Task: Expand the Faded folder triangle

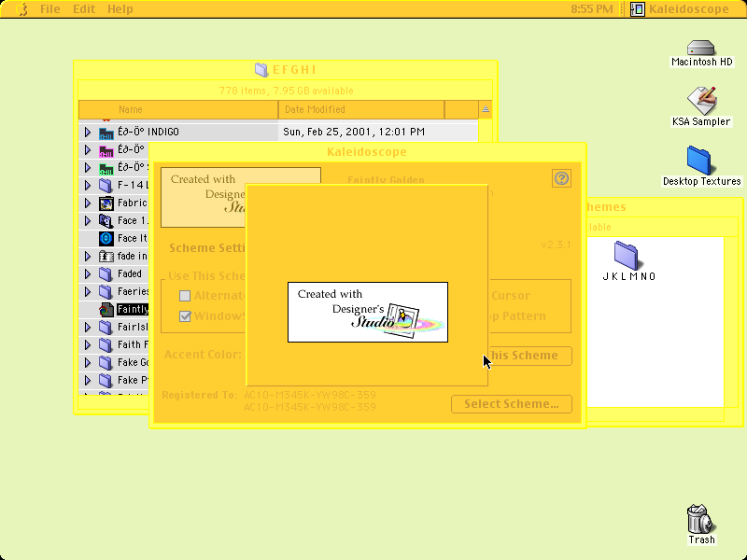Action: pos(87,273)
